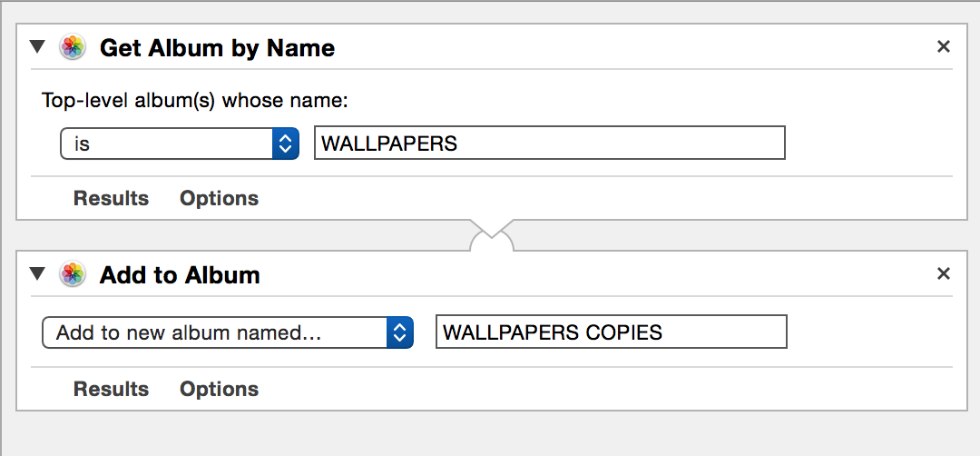This screenshot has width=980, height=456.
Task: Click the connector between the two actions
Action: [491, 235]
